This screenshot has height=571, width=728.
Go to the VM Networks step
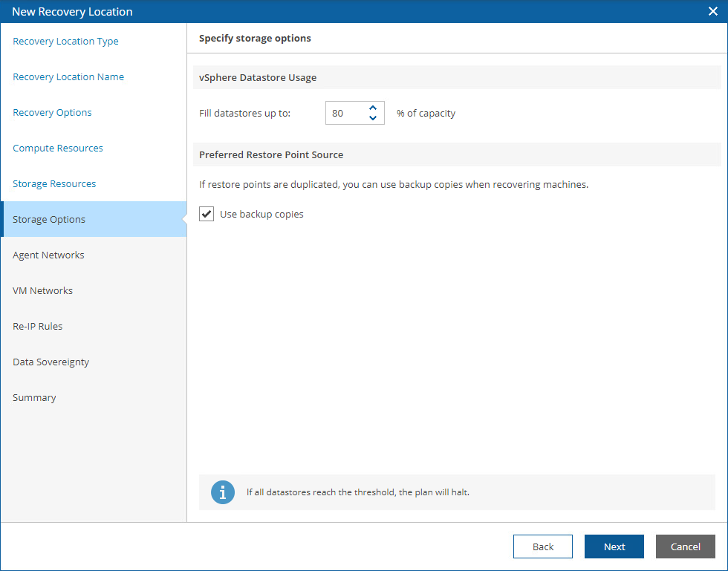click(42, 291)
